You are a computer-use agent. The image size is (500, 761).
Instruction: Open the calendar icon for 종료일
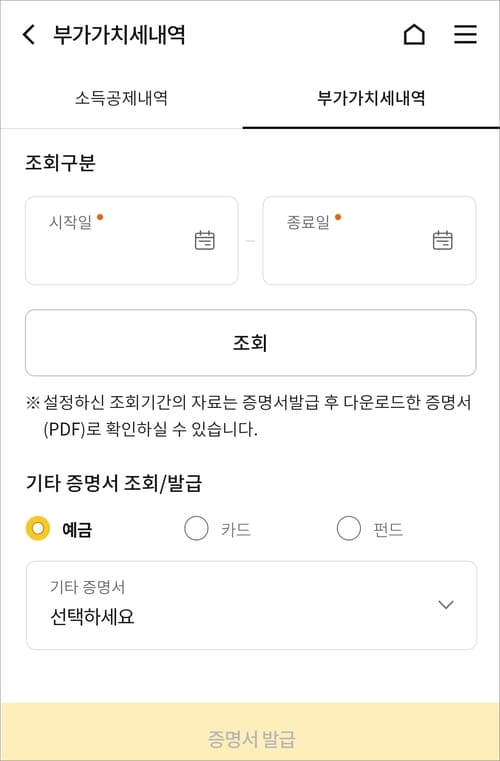[x=442, y=240]
